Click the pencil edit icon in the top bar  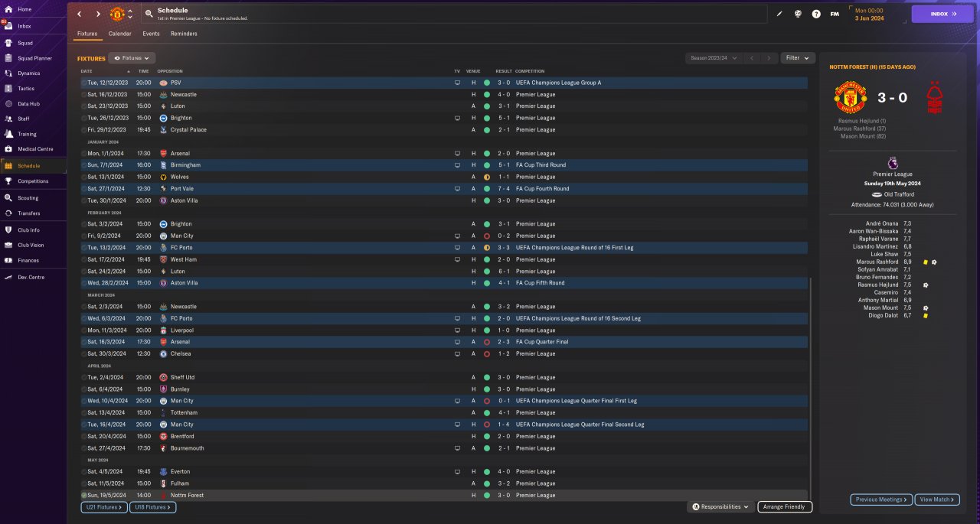pyautogui.click(x=779, y=14)
